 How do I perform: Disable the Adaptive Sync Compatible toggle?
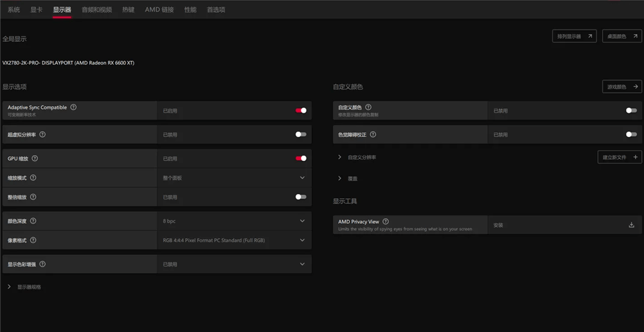[301, 111]
